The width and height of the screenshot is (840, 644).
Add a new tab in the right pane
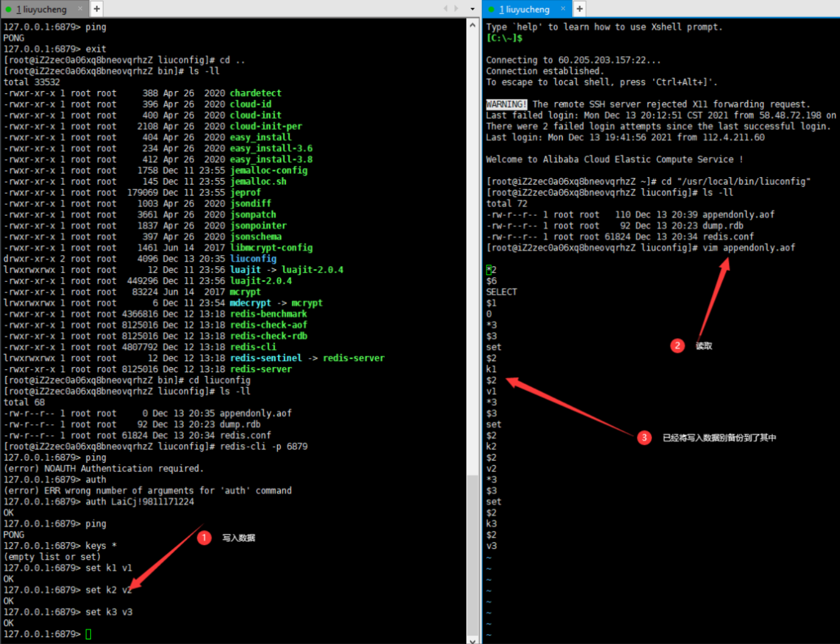click(579, 9)
